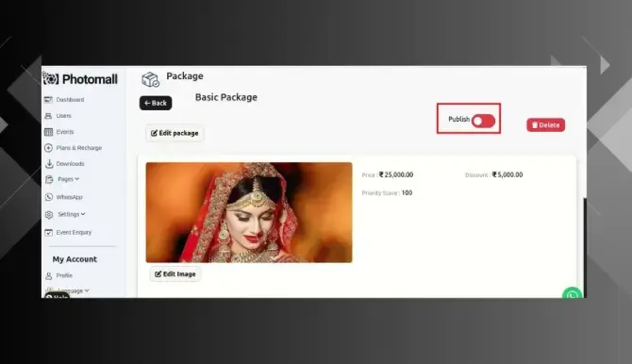Screen dimensions: 632x364
Task: Click the Events calendar icon
Action: [48, 132]
